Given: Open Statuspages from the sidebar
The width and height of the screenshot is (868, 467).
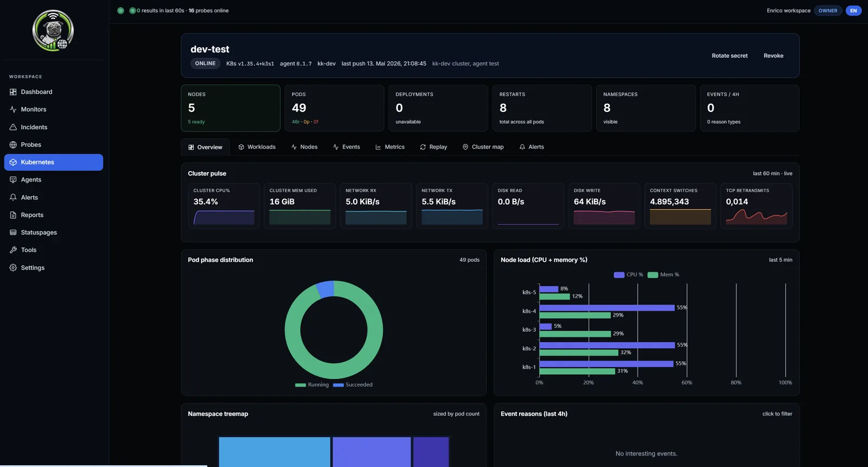Looking at the screenshot, I should [53, 232].
